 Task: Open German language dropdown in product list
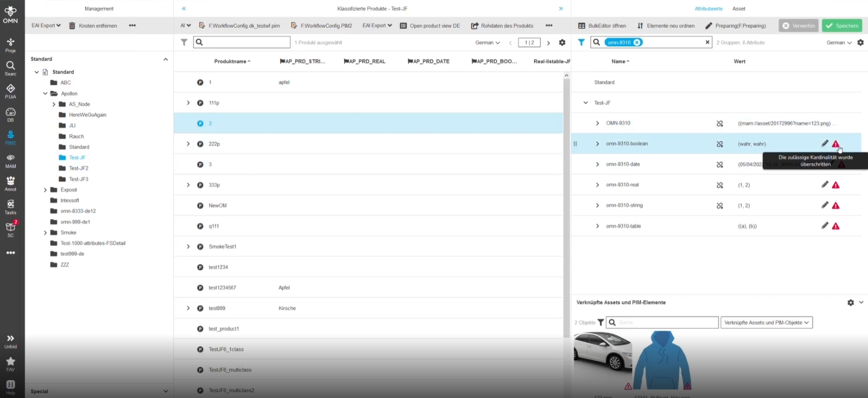point(487,43)
